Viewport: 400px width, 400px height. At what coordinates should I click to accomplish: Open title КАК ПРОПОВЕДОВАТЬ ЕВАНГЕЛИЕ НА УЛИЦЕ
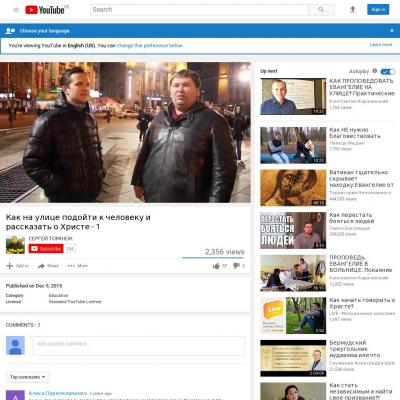point(362,87)
